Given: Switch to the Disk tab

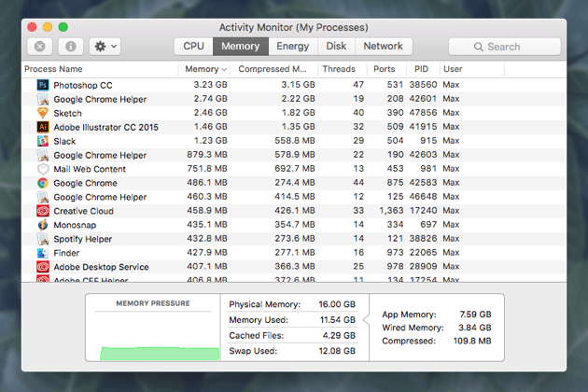Looking at the screenshot, I should coord(336,46).
